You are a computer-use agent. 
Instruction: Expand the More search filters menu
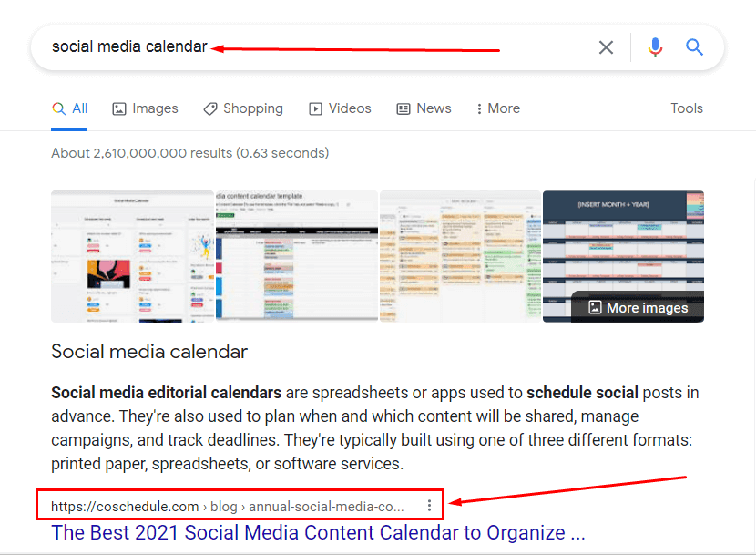pyautogui.click(x=497, y=108)
